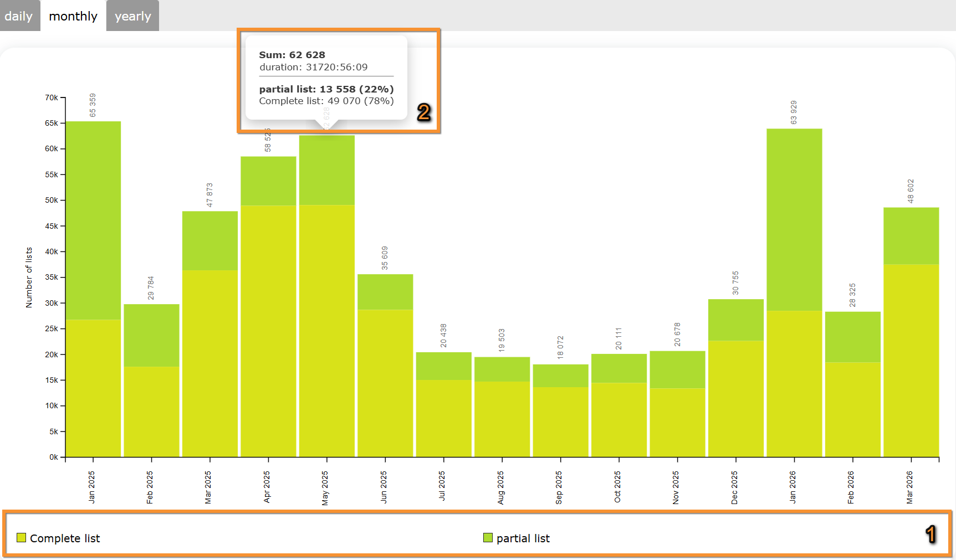Viewport: 956px width, 560px height.
Task: Toggle partial list legend swatch
Action: 488,538
